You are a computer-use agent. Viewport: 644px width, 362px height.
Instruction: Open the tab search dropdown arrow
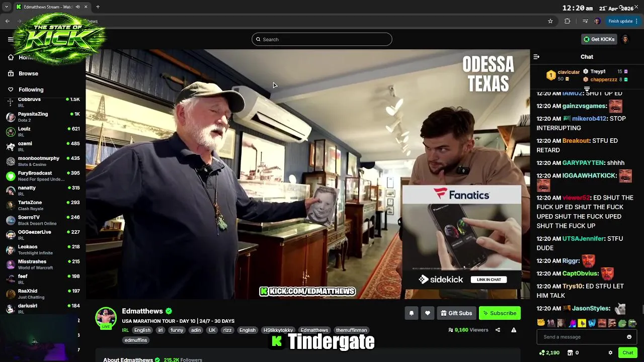[7, 7]
